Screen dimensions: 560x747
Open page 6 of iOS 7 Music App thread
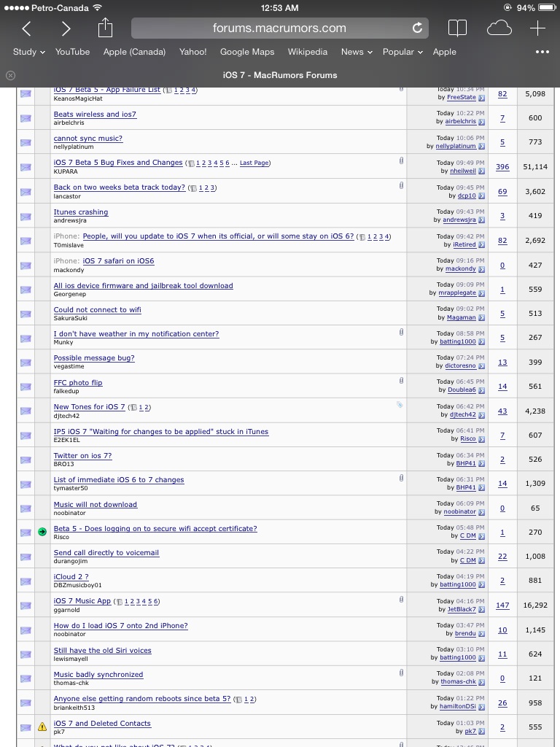[x=156, y=602]
